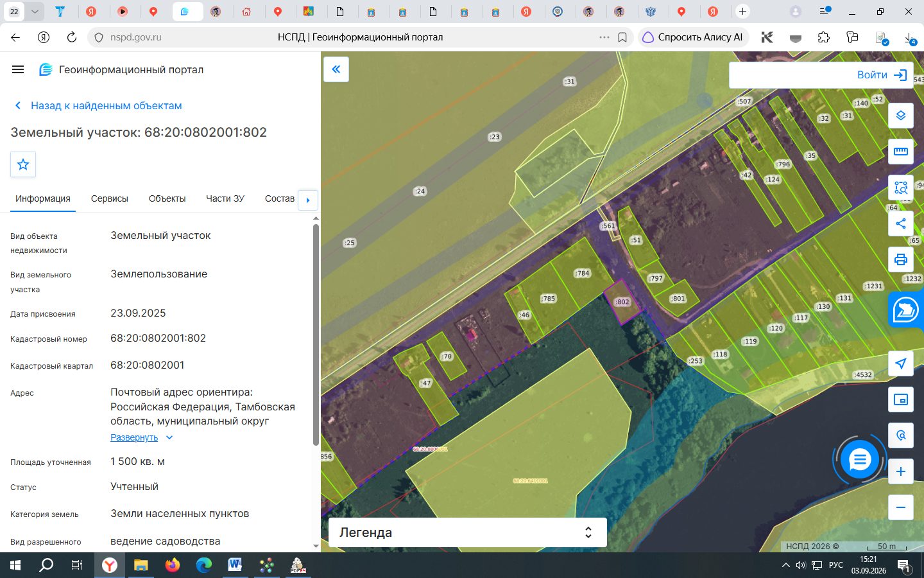Open the map layers control
This screenshot has height=578, width=924.
pyautogui.click(x=901, y=116)
